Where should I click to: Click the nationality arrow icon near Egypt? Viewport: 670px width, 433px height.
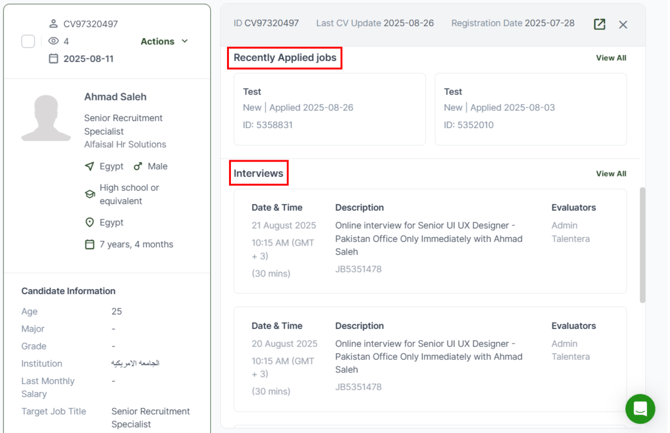click(89, 166)
